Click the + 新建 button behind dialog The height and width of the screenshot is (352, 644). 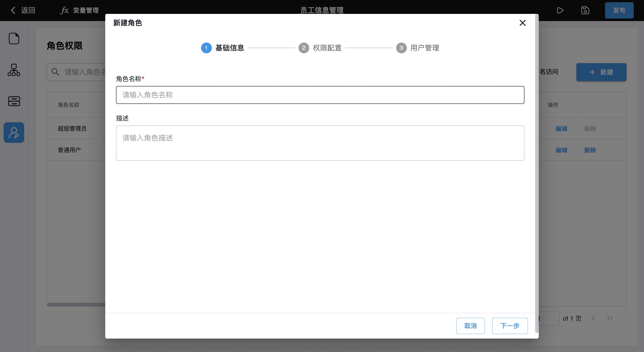tap(601, 72)
